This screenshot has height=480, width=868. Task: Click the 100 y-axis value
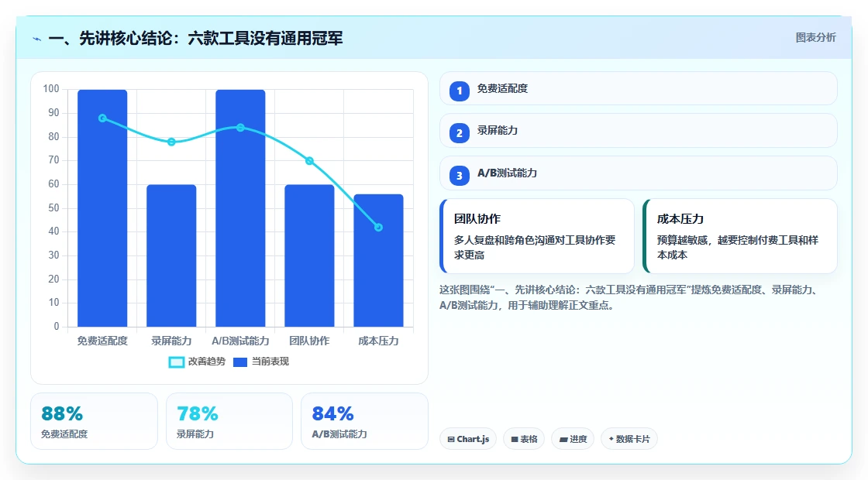tap(51, 89)
